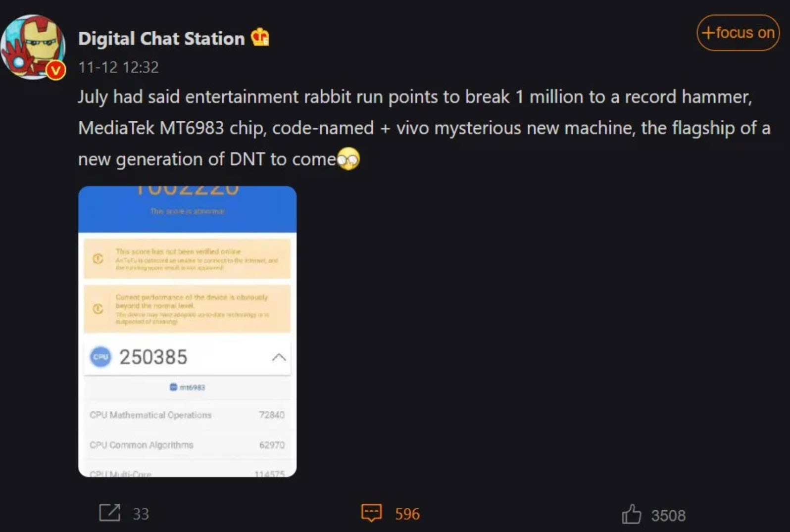Click the like count 3508
The width and height of the screenshot is (790, 532).
point(668,516)
